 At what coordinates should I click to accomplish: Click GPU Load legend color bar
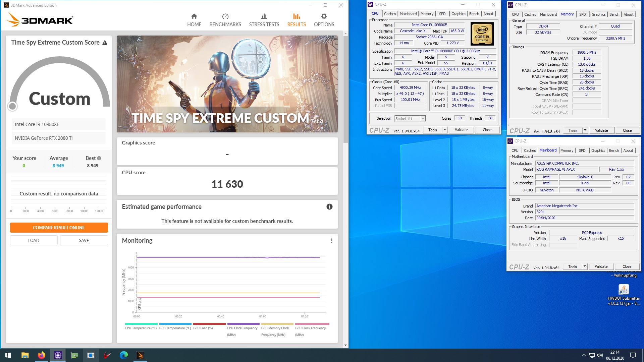click(209, 324)
